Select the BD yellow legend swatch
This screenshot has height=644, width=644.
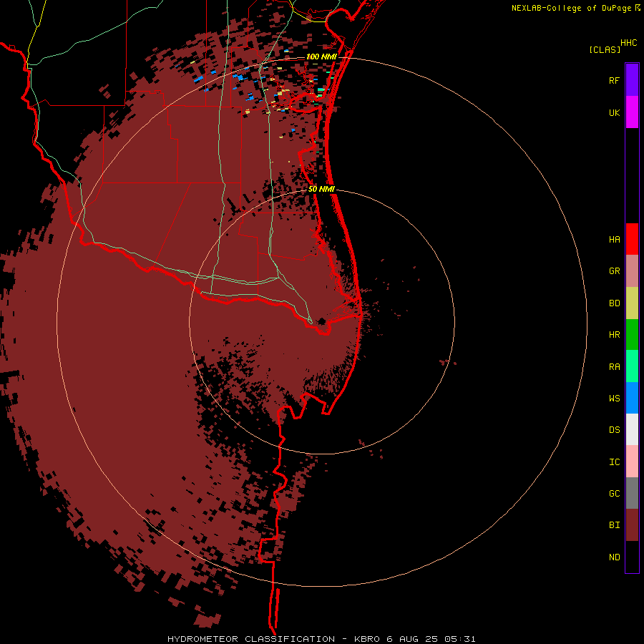(x=632, y=303)
